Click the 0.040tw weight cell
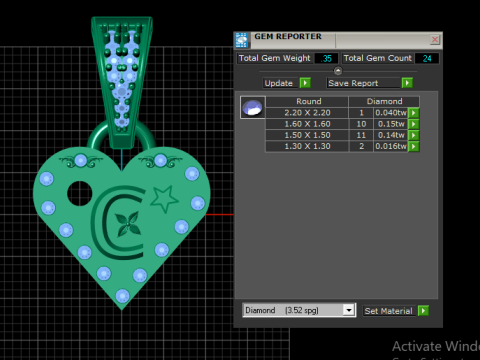 point(391,113)
